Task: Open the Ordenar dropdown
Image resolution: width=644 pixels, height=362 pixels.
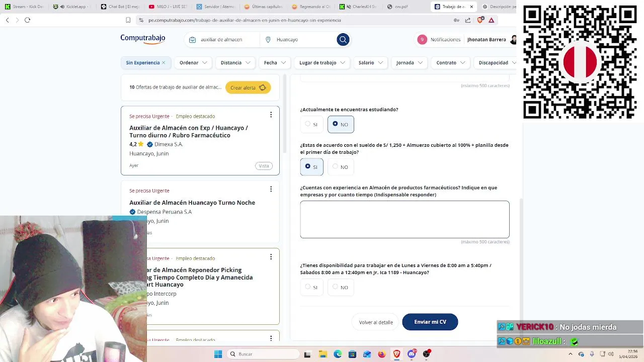Action: [x=193, y=63]
